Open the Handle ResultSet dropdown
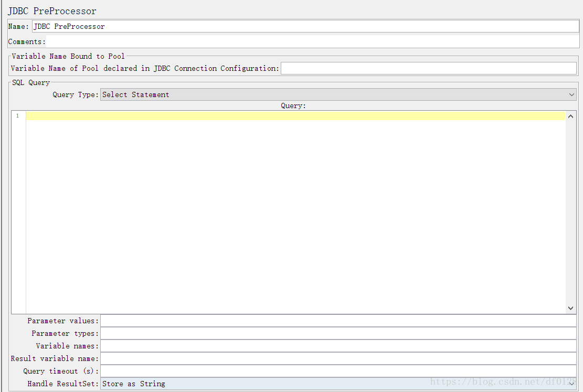The height and width of the screenshot is (392, 583). click(338, 384)
